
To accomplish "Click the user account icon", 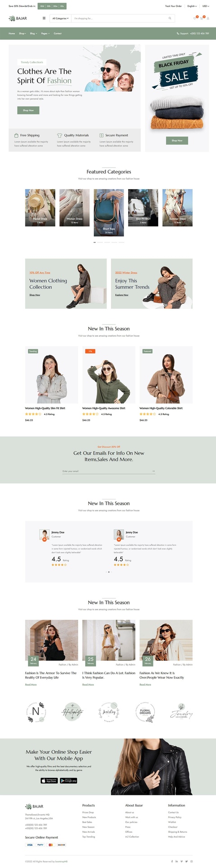I will pos(208,19).
